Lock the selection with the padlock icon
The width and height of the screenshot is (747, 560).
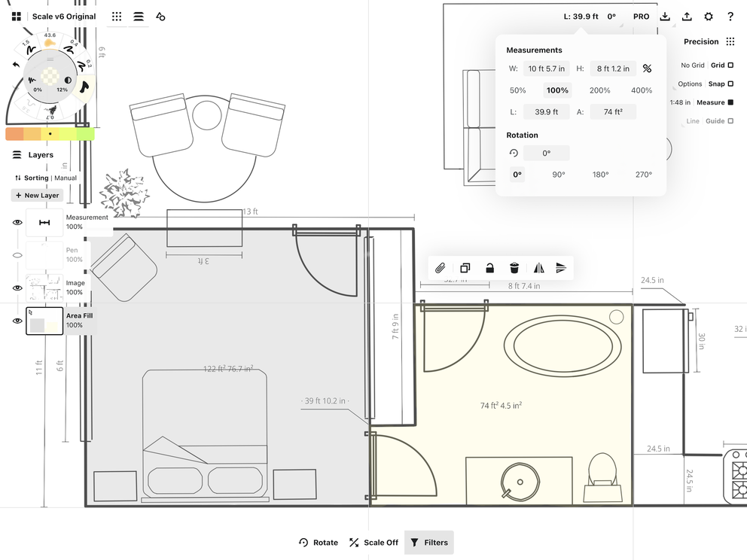point(489,267)
